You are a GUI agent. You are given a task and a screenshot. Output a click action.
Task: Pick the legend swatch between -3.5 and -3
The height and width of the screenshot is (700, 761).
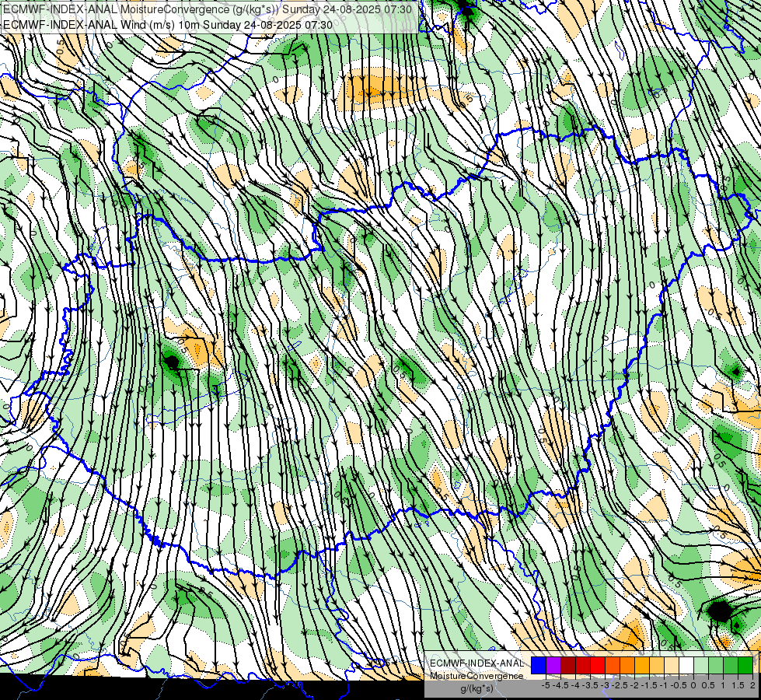pos(598,665)
